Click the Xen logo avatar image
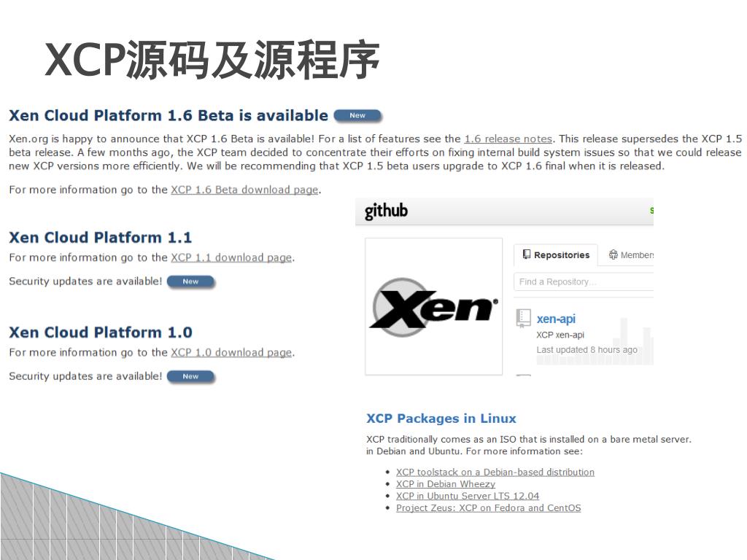Viewport: 747px width, 560px height. pos(433,307)
